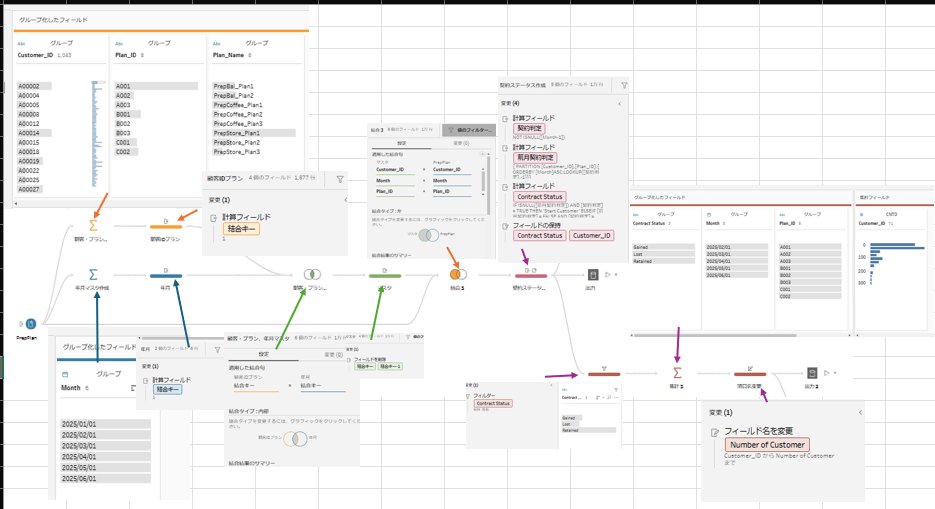Select 2025/06/01 in blue Month list
The width and height of the screenshot is (935, 509).
pyautogui.click(x=106, y=479)
